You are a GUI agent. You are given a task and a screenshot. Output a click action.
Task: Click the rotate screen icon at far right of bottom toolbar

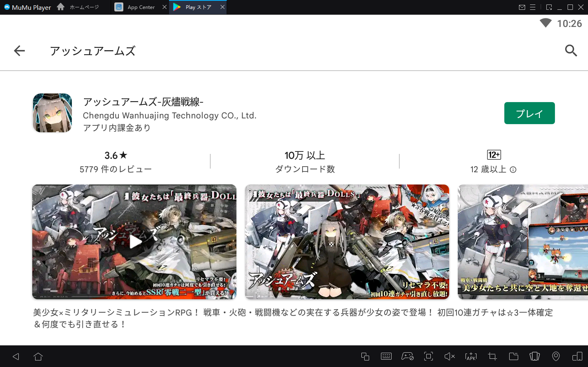pos(577,356)
